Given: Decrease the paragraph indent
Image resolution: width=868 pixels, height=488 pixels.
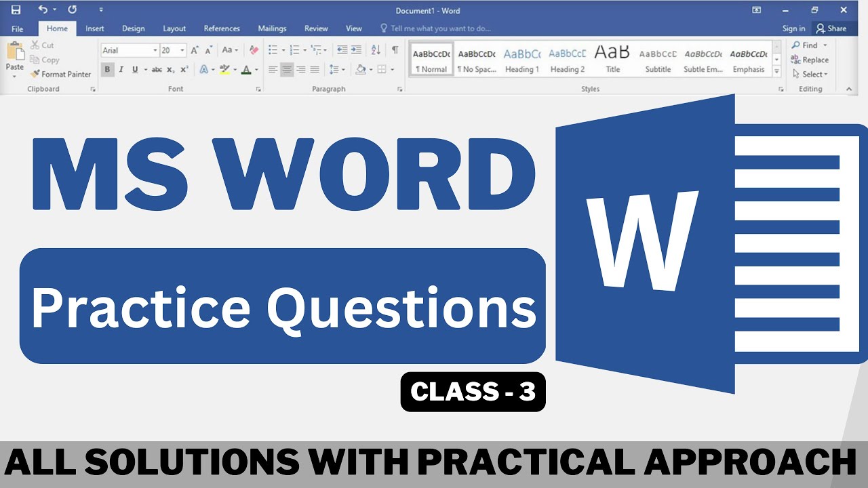Looking at the screenshot, I should 342,50.
